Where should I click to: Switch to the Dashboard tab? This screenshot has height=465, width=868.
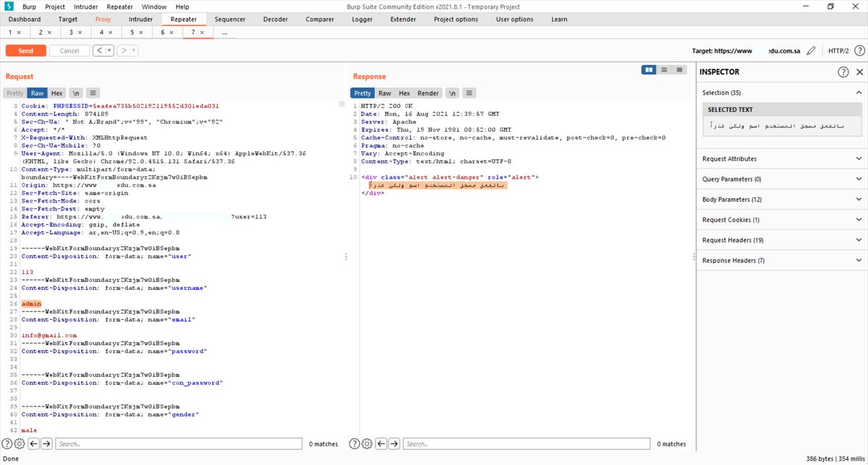point(25,20)
